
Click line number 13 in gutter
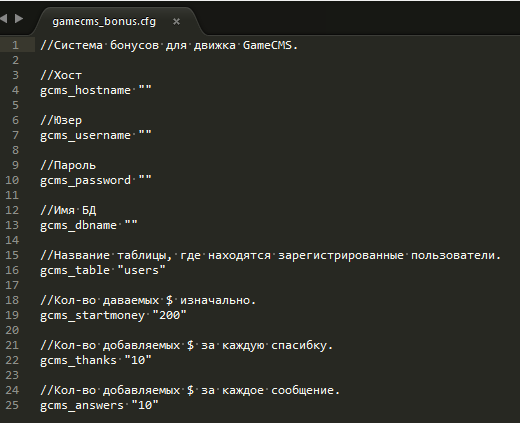tap(12, 225)
